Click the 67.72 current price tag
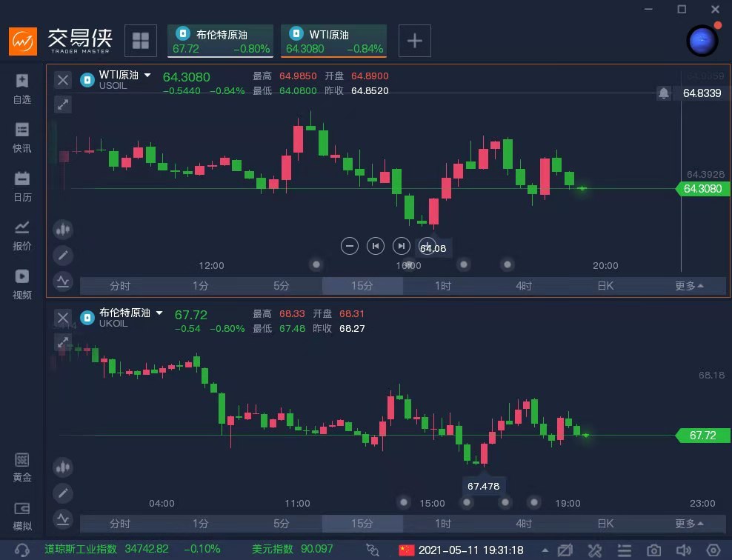 [702, 436]
